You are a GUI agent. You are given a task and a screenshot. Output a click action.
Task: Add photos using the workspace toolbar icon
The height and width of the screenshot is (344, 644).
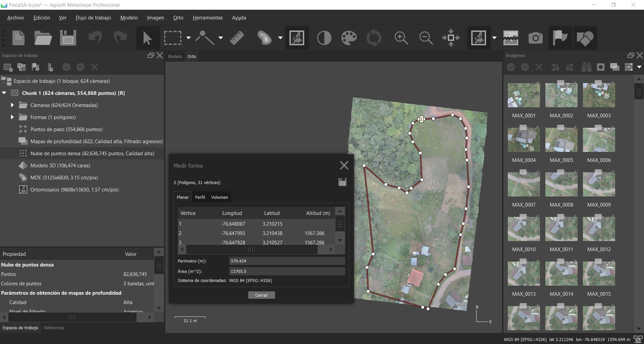pos(22,67)
